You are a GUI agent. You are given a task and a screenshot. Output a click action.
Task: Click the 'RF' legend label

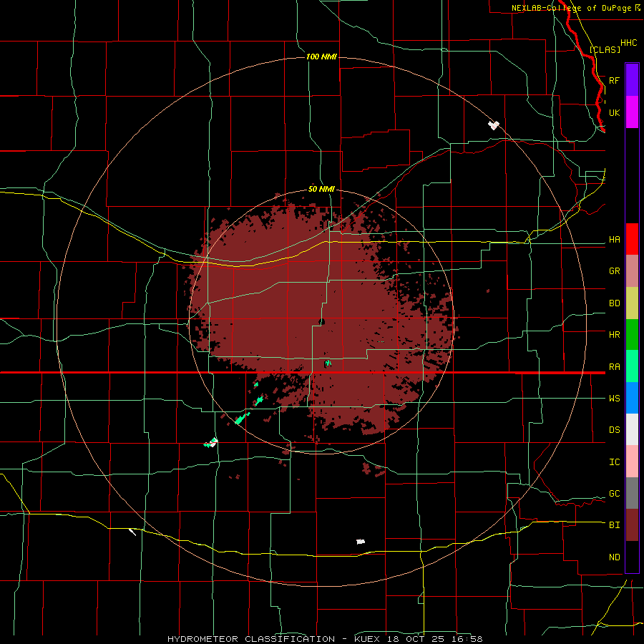click(x=614, y=80)
